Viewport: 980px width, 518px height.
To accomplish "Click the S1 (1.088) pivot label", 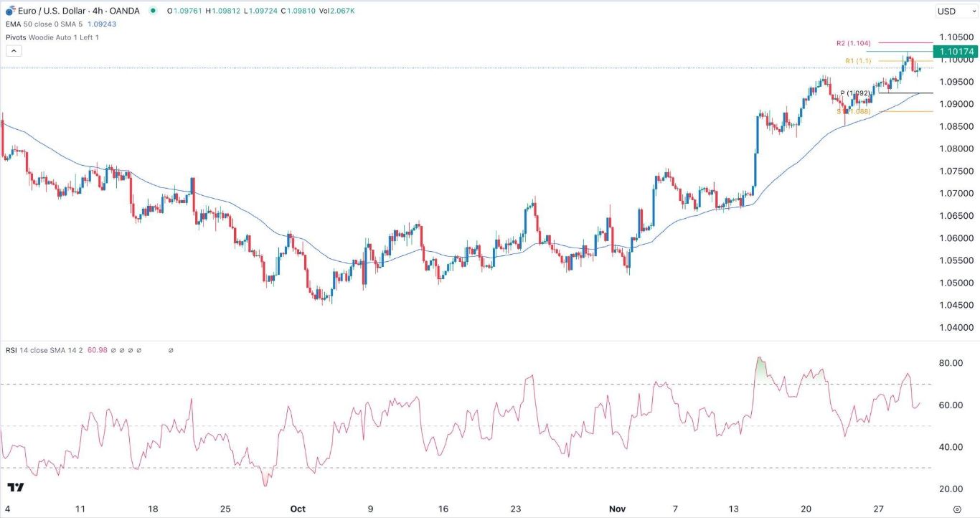I will (854, 111).
